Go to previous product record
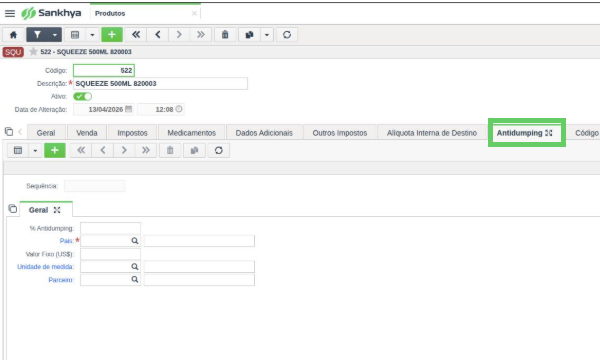Viewport: 600px width, 360px height. [158, 35]
